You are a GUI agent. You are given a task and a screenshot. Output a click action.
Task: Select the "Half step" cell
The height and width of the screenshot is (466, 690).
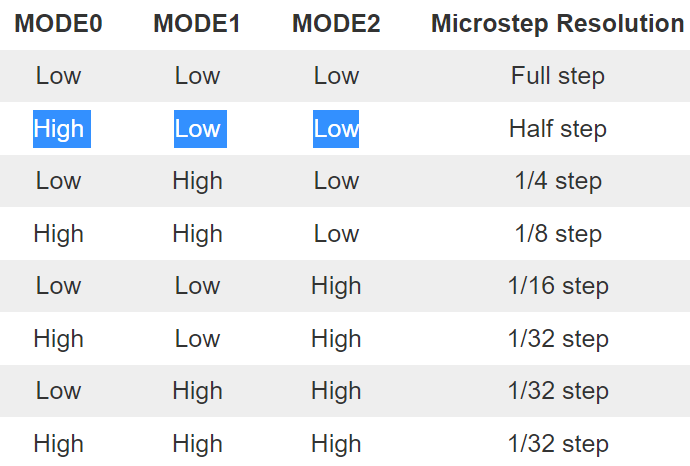point(557,129)
